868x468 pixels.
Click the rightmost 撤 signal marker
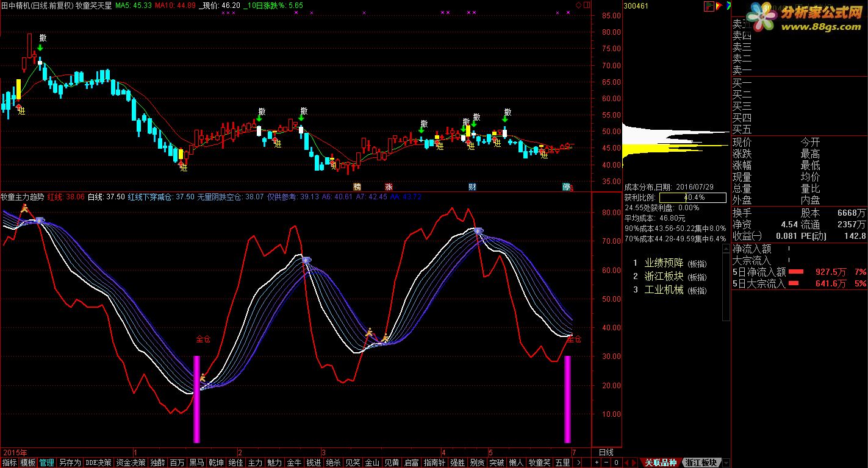click(x=507, y=112)
